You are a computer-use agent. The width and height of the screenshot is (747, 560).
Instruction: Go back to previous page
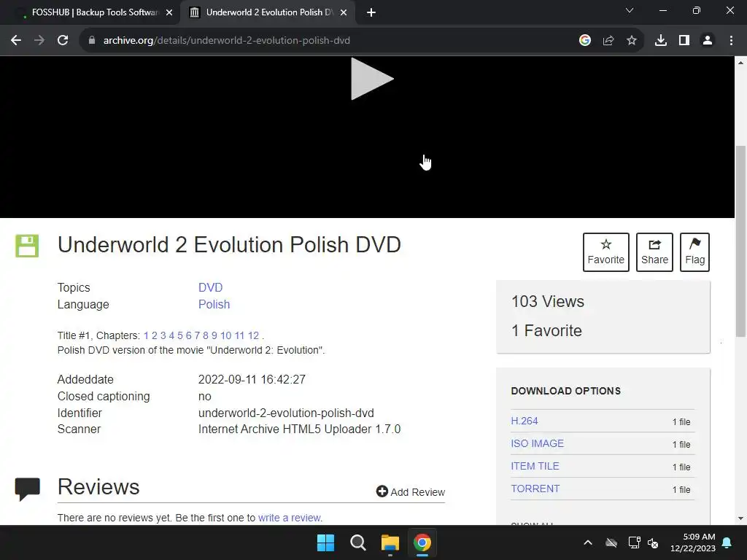coord(16,41)
